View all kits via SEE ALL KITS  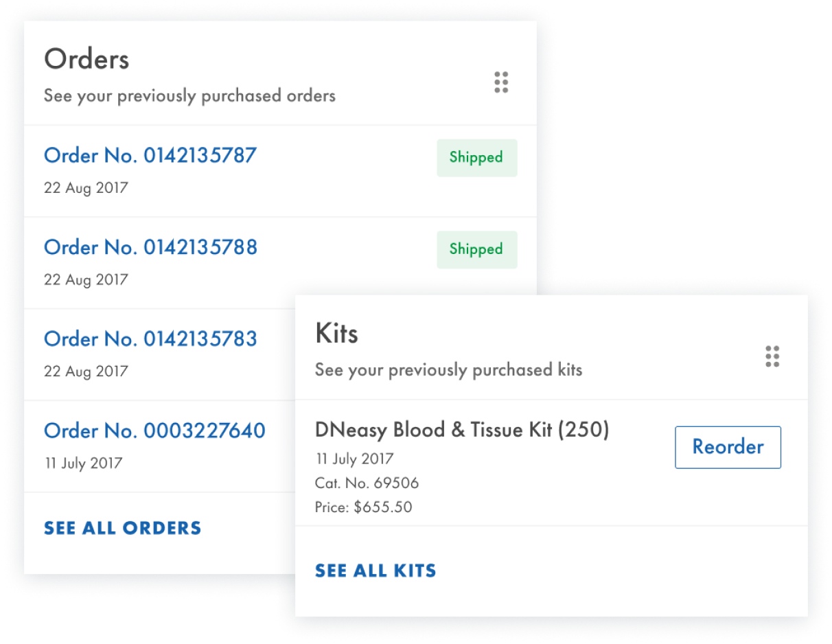(375, 571)
